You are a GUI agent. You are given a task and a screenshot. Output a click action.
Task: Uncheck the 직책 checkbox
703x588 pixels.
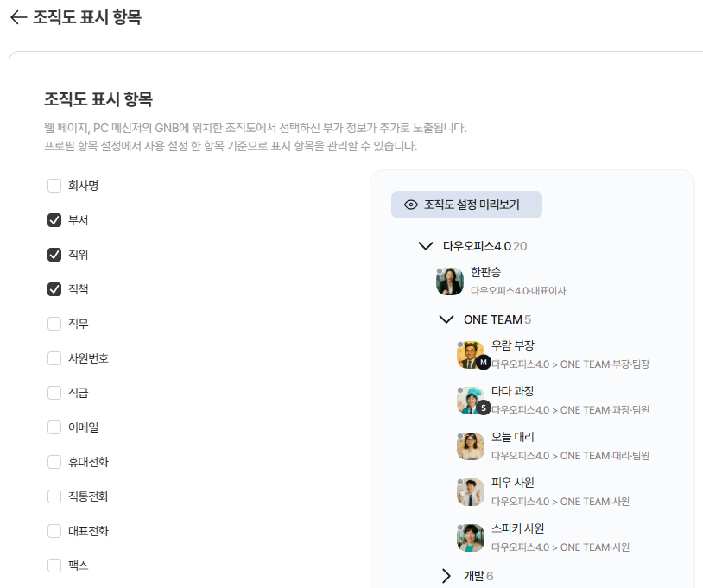tap(54, 289)
